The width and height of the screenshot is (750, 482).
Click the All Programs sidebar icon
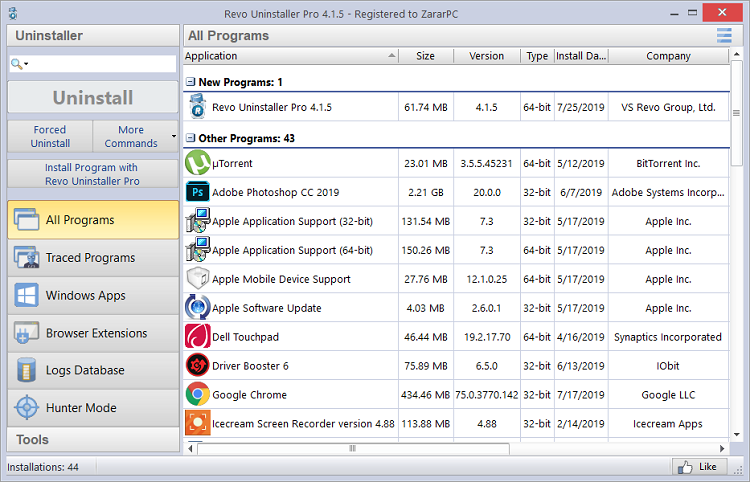point(26,219)
